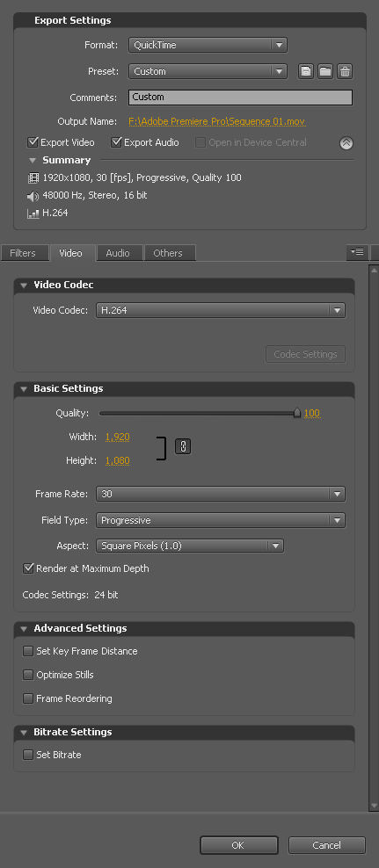This screenshot has width=379, height=868.
Task: Open the Format dropdown showing QuickTime
Action: click(x=208, y=46)
